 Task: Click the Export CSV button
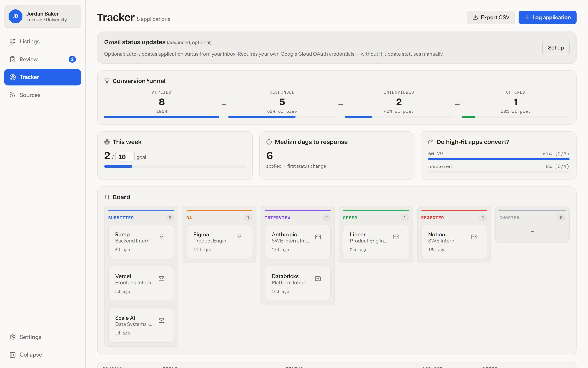click(x=491, y=17)
